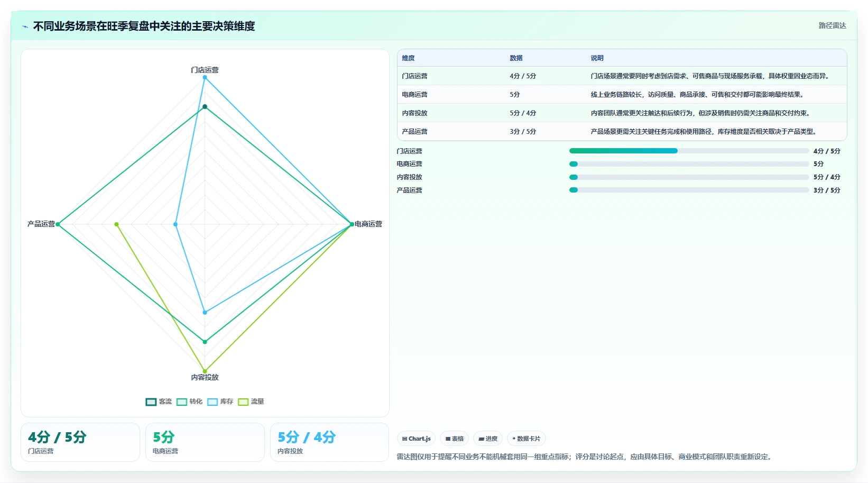868x483 pixels.
Task: Toggle the 客流 legend swatch
Action: click(x=151, y=402)
